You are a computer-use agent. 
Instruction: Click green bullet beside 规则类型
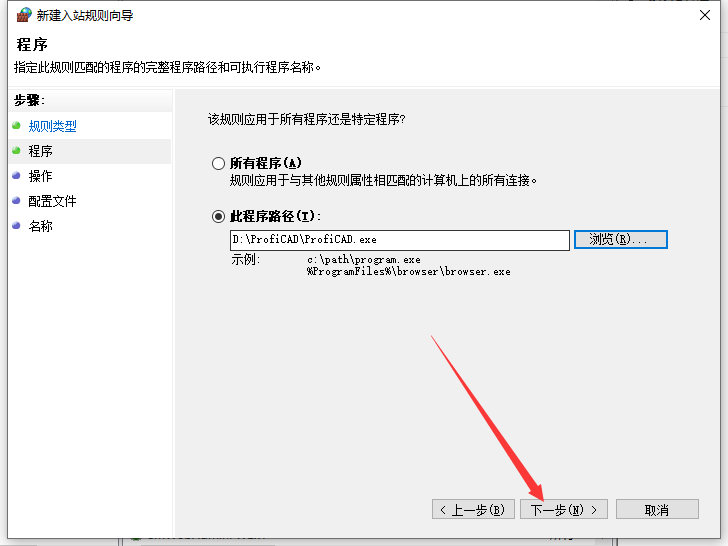17,125
